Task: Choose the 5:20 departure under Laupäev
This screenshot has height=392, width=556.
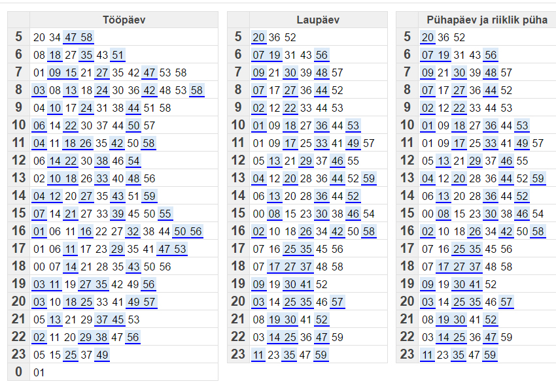Action: (x=258, y=37)
